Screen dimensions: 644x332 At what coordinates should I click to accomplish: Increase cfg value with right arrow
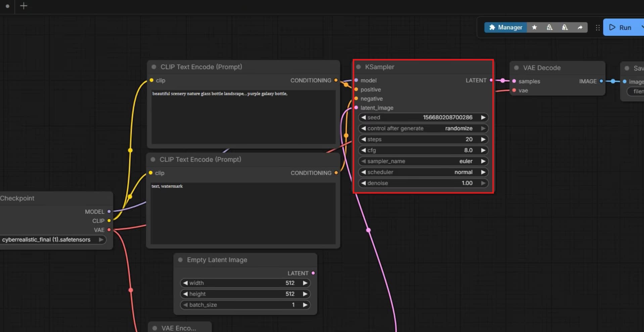pos(483,150)
